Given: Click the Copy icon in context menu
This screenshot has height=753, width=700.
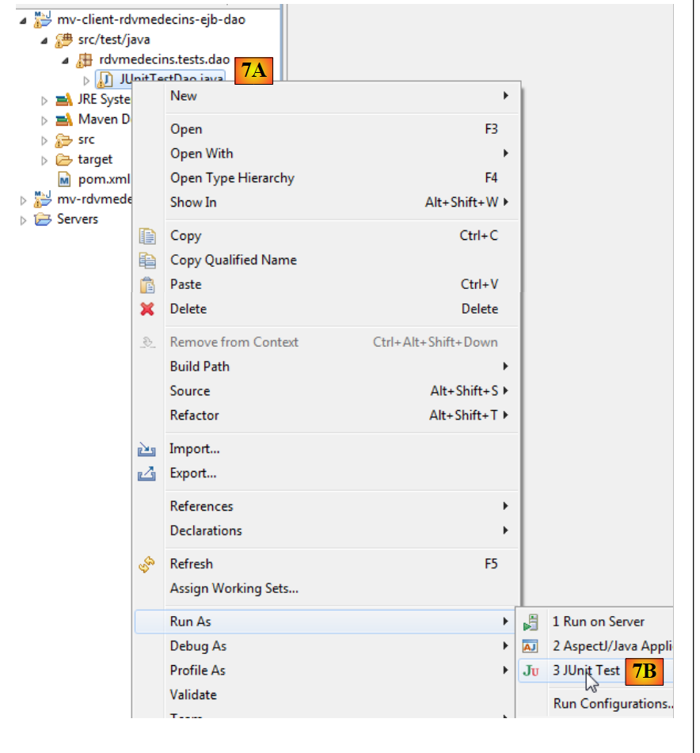Looking at the screenshot, I should (147, 236).
